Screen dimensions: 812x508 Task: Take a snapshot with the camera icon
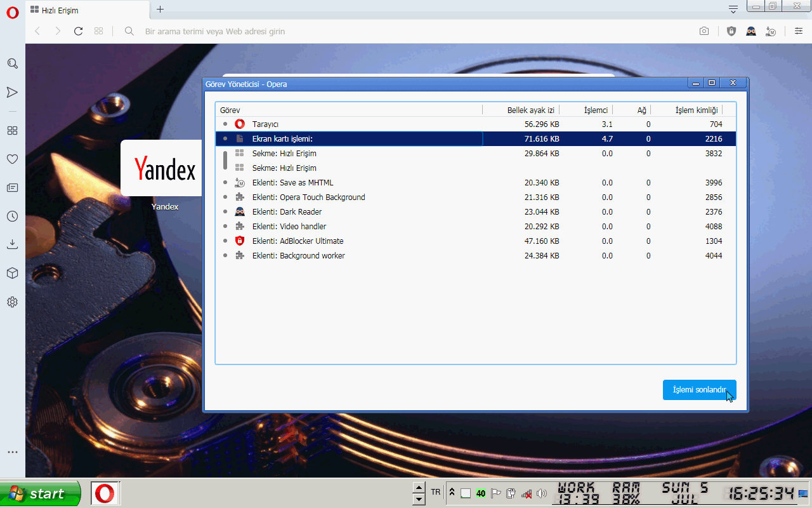pyautogui.click(x=704, y=31)
